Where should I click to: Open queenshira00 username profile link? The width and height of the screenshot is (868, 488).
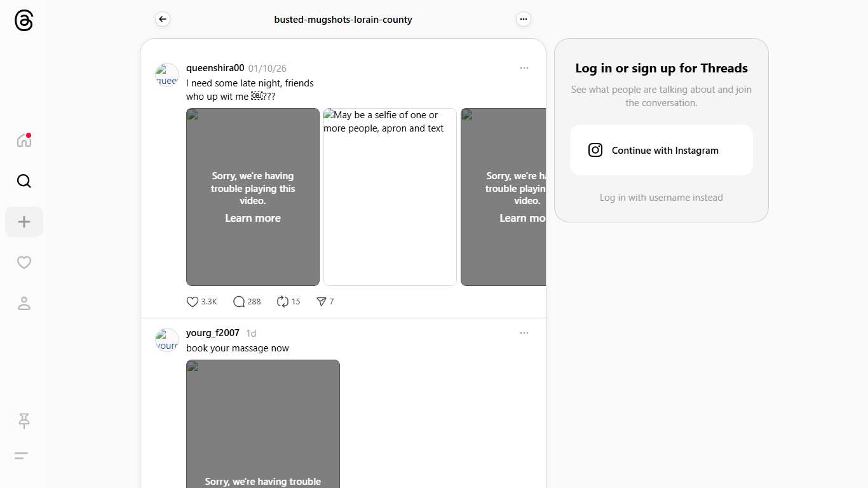tap(215, 68)
